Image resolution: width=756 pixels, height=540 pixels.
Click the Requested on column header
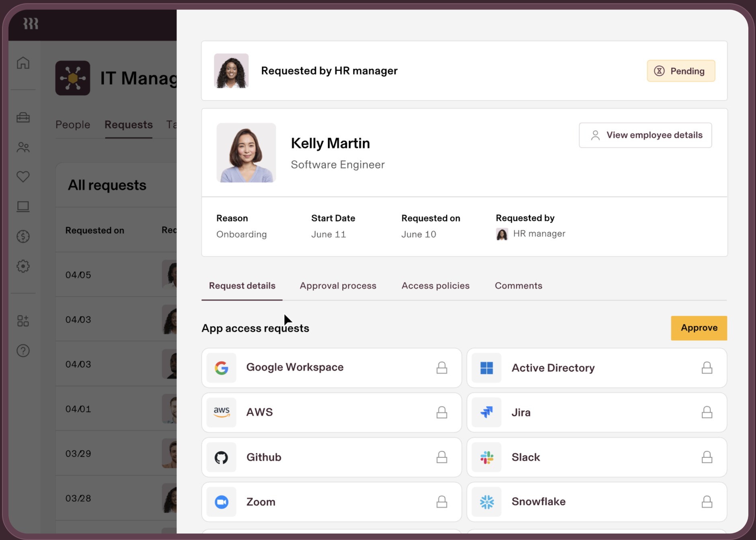[95, 230]
